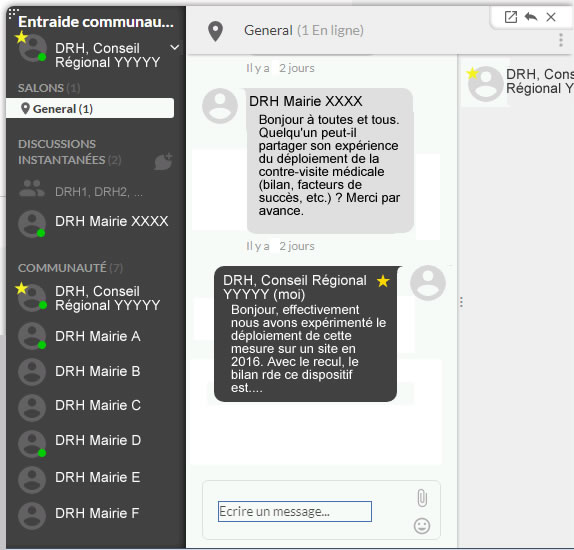Click the Ecrire un message input field
This screenshot has height=550, width=574.
[295, 512]
